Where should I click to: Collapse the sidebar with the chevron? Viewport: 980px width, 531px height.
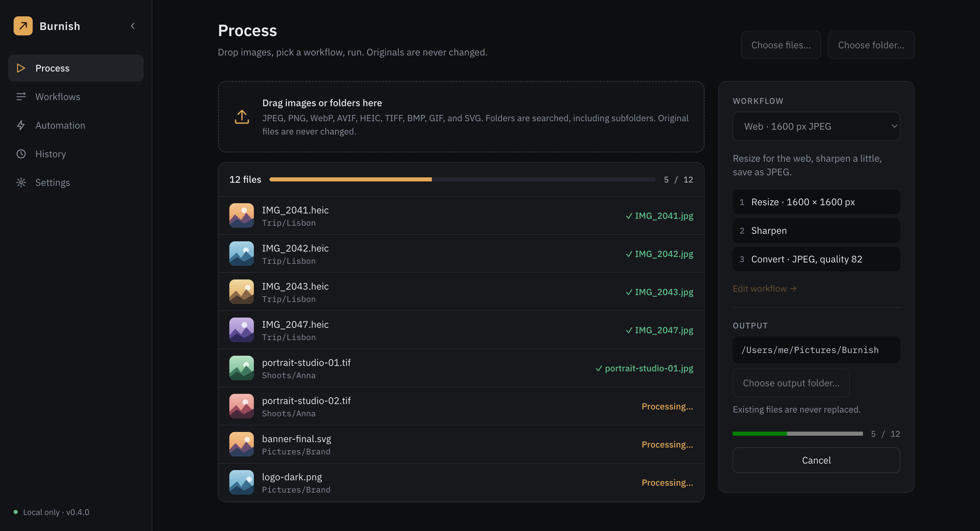133,26
